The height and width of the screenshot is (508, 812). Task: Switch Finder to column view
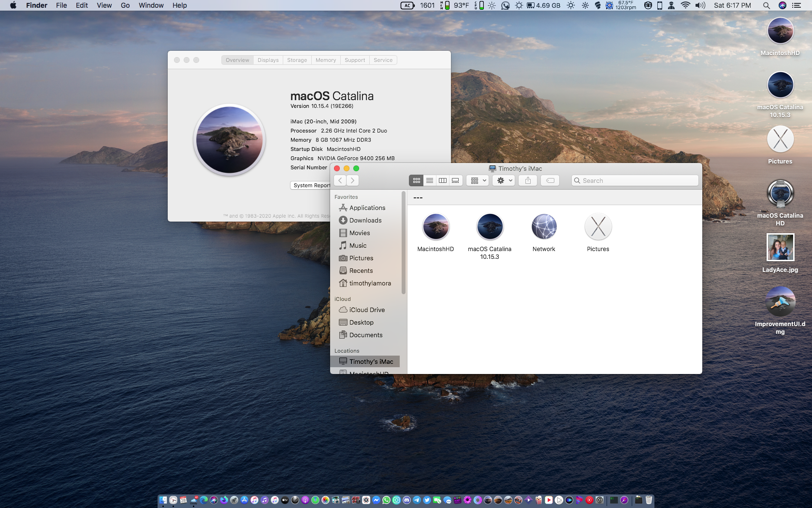point(442,180)
